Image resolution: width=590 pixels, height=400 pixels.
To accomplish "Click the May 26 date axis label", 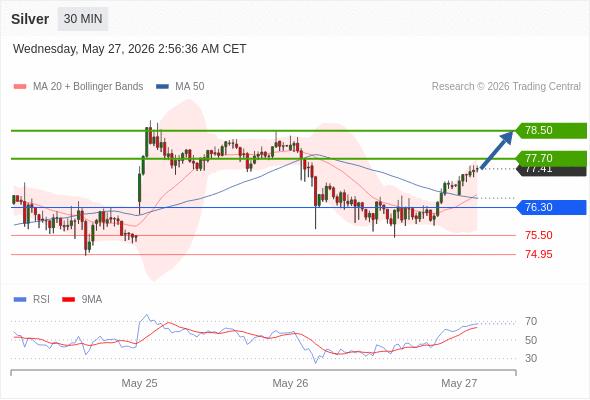I will tap(290, 383).
